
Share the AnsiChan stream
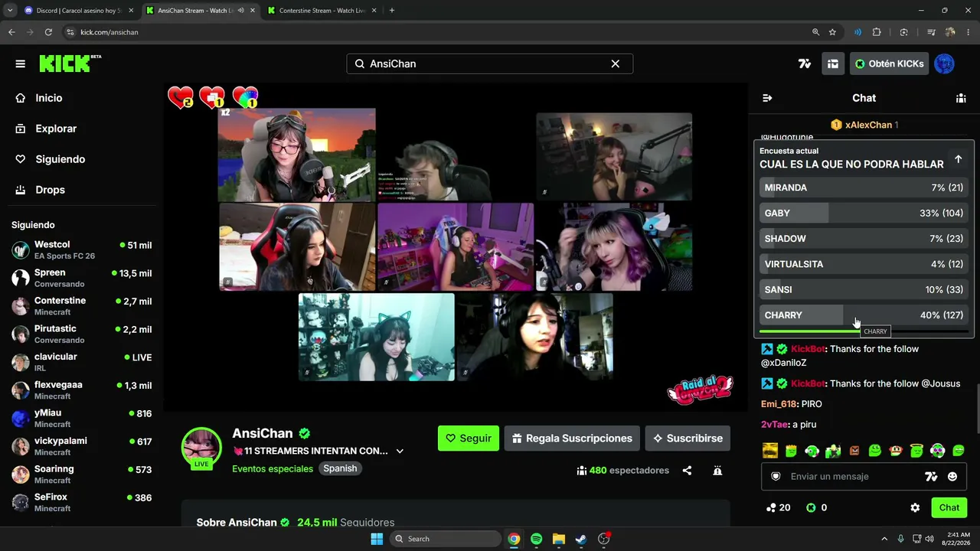tap(687, 471)
